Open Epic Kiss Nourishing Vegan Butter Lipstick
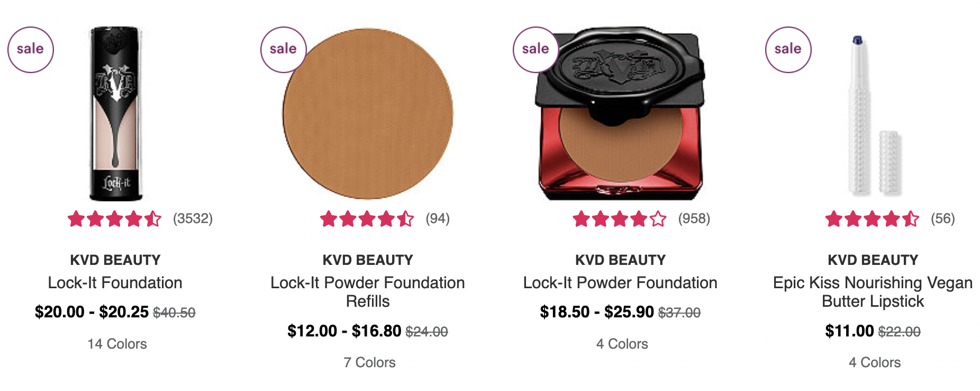Screen dimensions: 980x391 click(x=873, y=292)
